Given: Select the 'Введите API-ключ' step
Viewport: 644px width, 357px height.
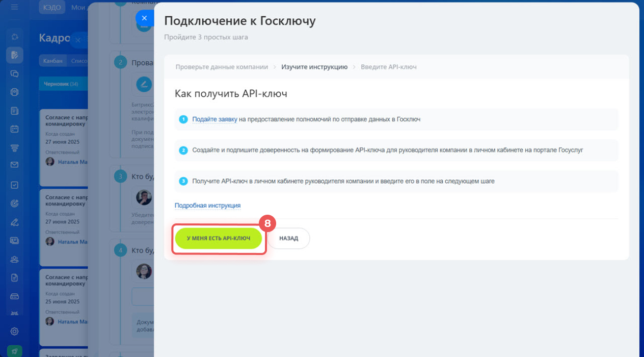Looking at the screenshot, I should [x=389, y=67].
